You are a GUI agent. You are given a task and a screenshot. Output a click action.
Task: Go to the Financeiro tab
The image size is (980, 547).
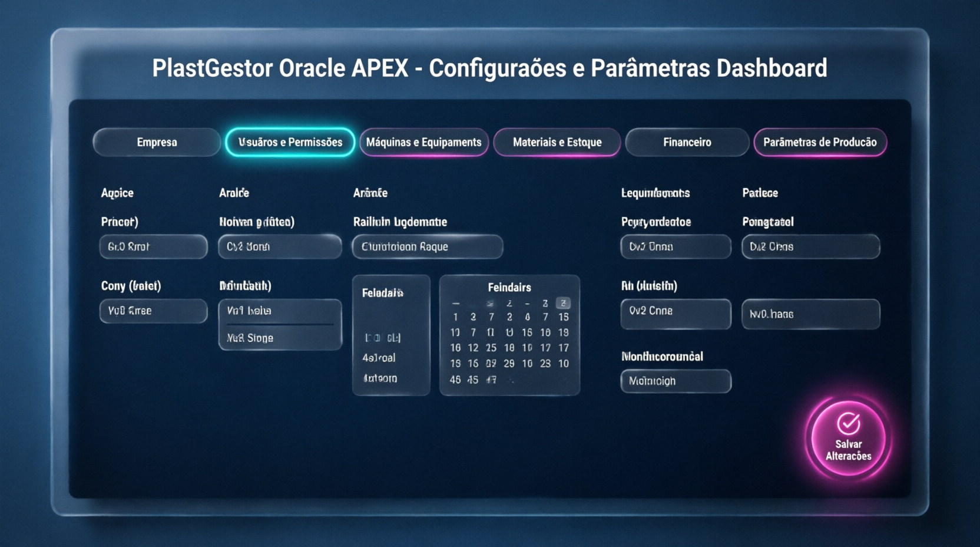[687, 142]
